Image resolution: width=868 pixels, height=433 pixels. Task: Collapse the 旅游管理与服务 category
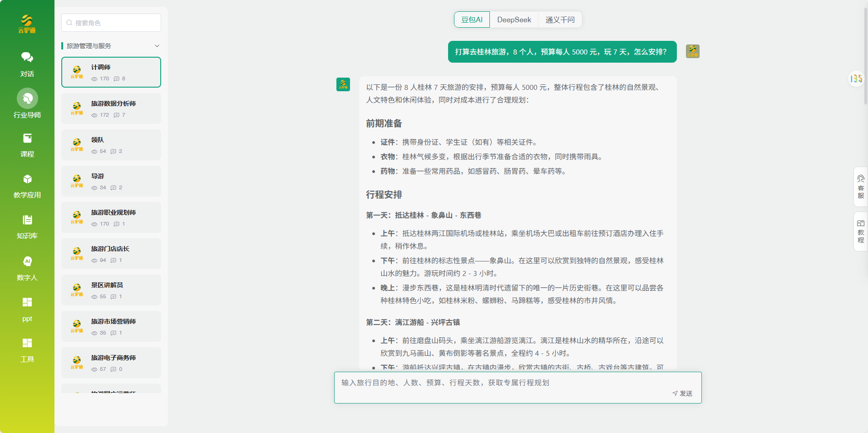pyautogui.click(x=157, y=46)
